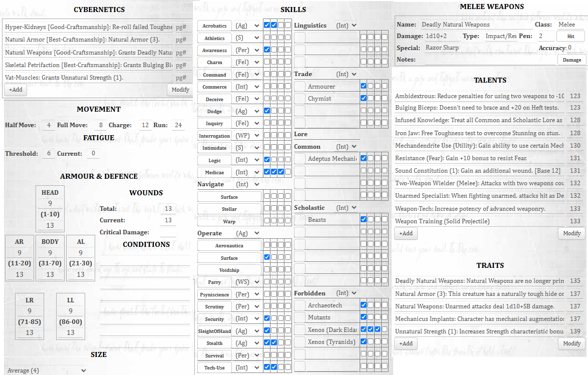Open Navigate characteristic dropdown

point(247,185)
